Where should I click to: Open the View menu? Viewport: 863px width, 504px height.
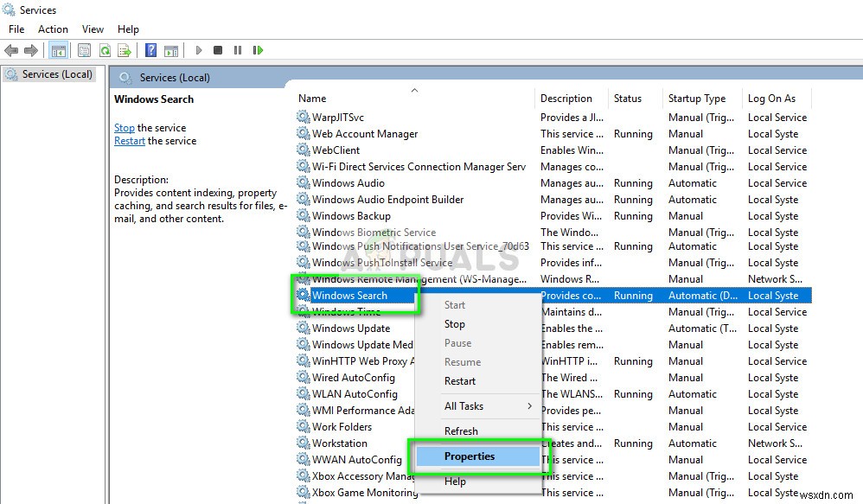(93, 29)
